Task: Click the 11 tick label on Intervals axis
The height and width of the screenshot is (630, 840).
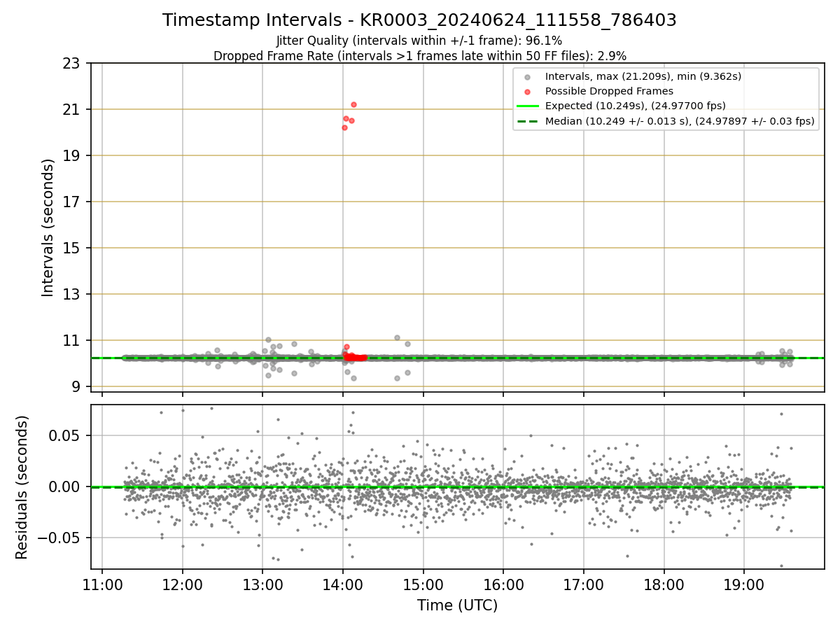Action: (x=72, y=341)
